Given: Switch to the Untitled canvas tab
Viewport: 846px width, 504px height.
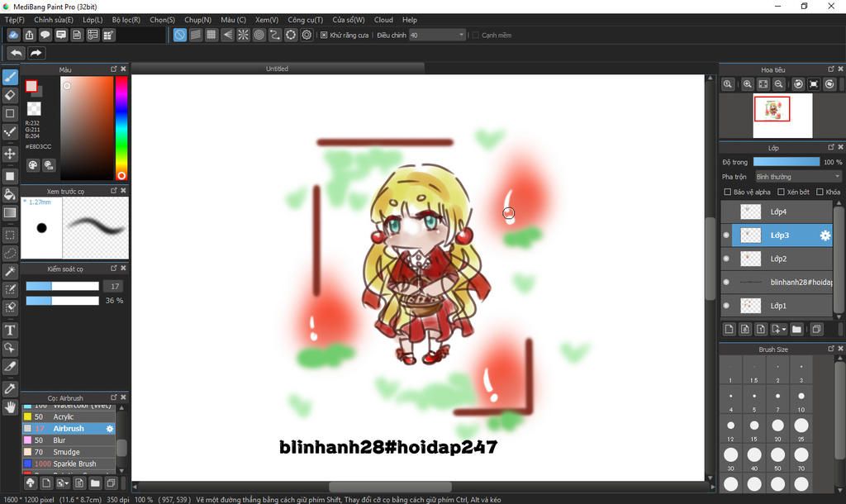Looking at the screenshot, I should (x=278, y=69).
